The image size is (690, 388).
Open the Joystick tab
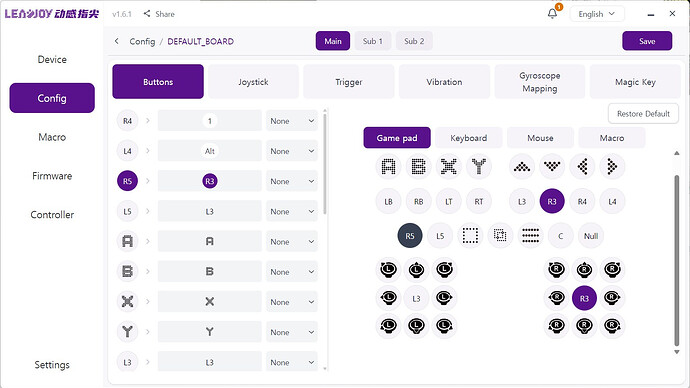tap(253, 82)
